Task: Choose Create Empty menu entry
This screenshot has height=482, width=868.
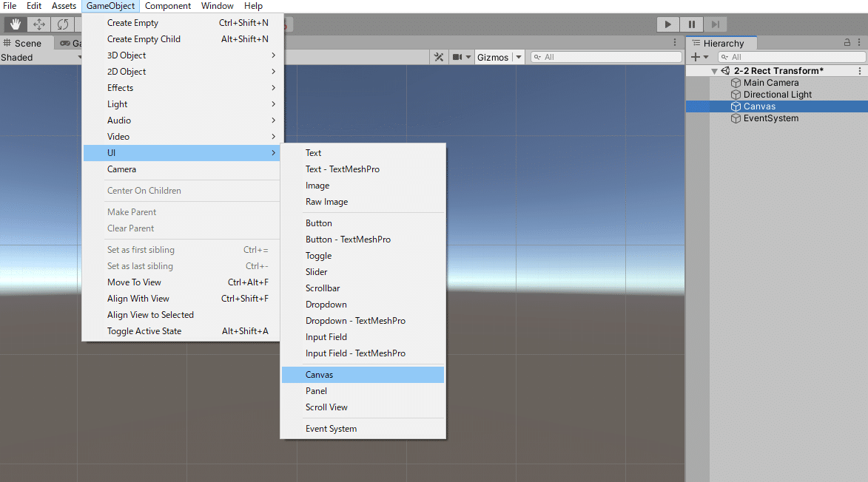Action: (181, 23)
